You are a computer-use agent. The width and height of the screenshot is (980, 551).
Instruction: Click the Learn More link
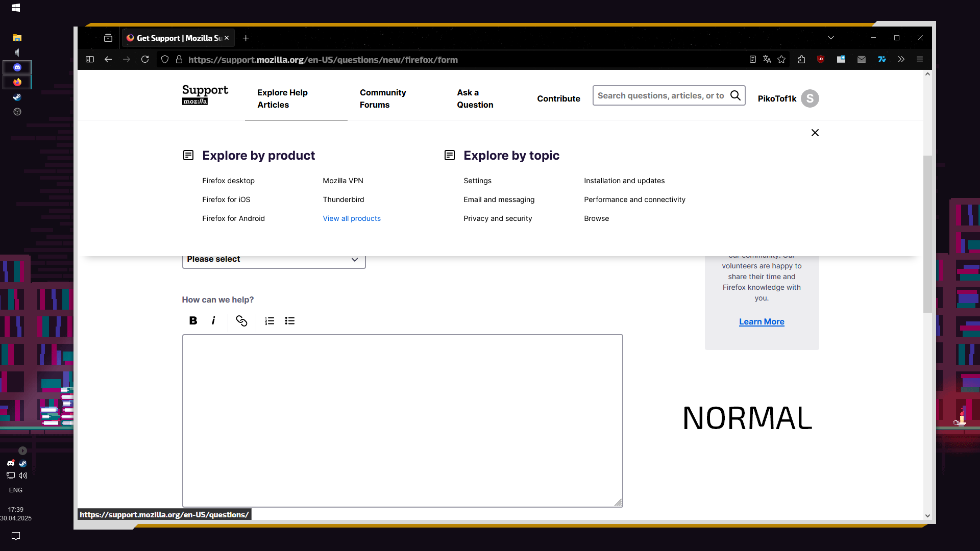(761, 321)
